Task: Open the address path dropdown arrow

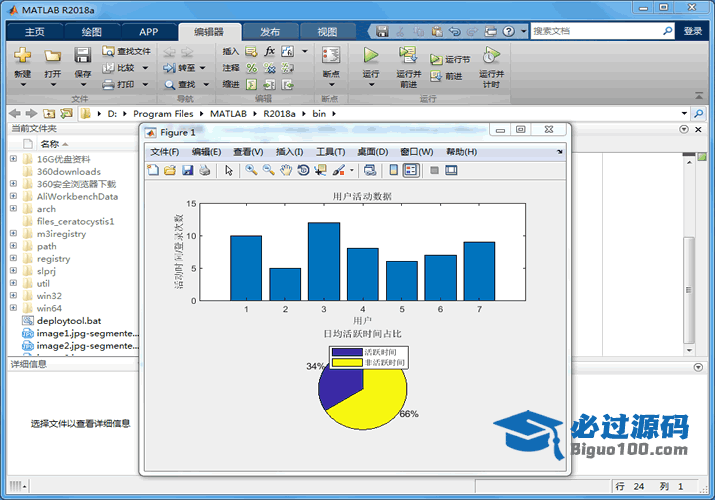Action: coord(684,113)
